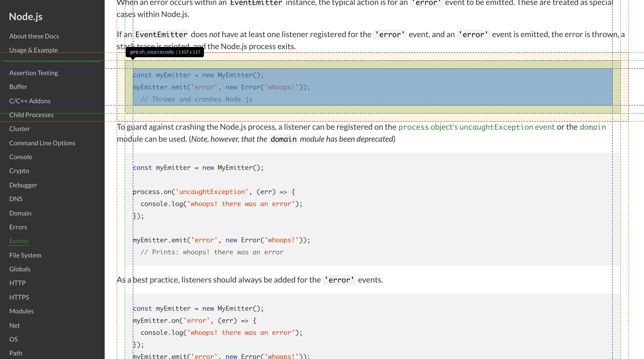Open the Crypto module docs
Viewport: 644px width, 359px height.
point(19,171)
